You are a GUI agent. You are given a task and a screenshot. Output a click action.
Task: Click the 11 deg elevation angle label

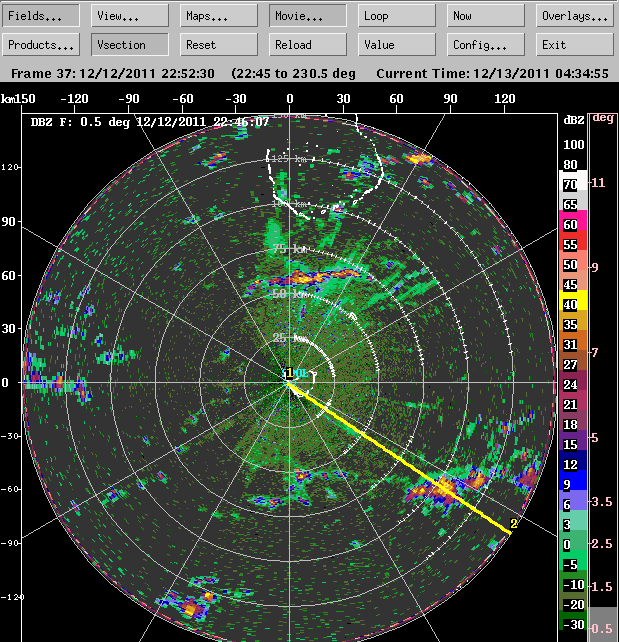coord(600,183)
